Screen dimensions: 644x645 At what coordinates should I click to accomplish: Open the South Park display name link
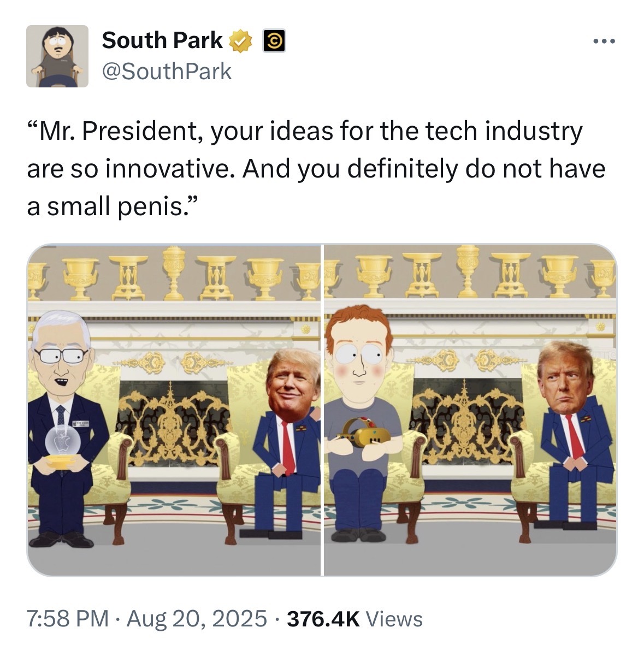pyautogui.click(x=162, y=40)
